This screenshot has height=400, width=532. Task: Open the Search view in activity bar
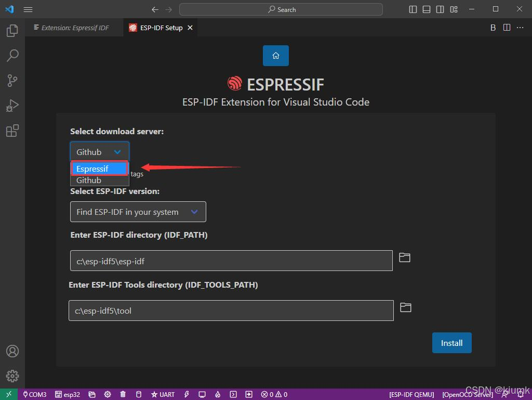[12, 55]
